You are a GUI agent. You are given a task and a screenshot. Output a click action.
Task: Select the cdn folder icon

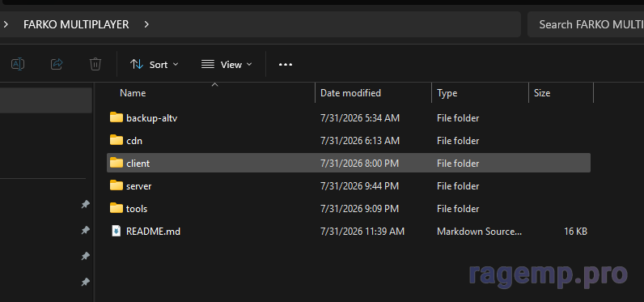(117, 140)
